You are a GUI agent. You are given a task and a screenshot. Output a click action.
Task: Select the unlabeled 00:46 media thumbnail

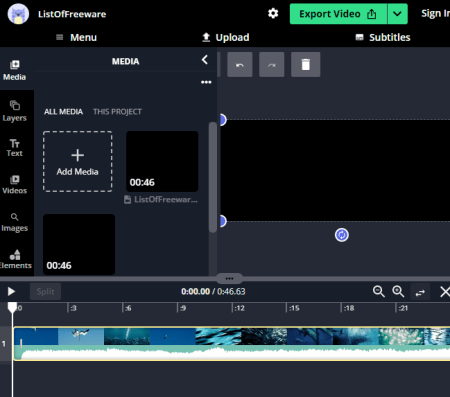pos(79,245)
